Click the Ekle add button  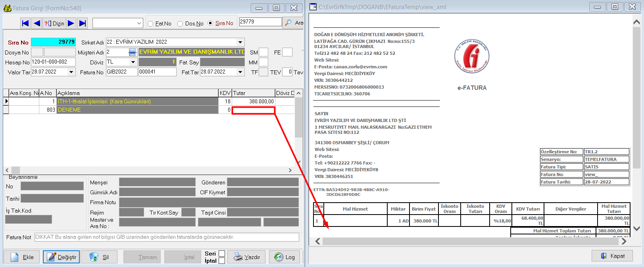[x=21, y=257]
